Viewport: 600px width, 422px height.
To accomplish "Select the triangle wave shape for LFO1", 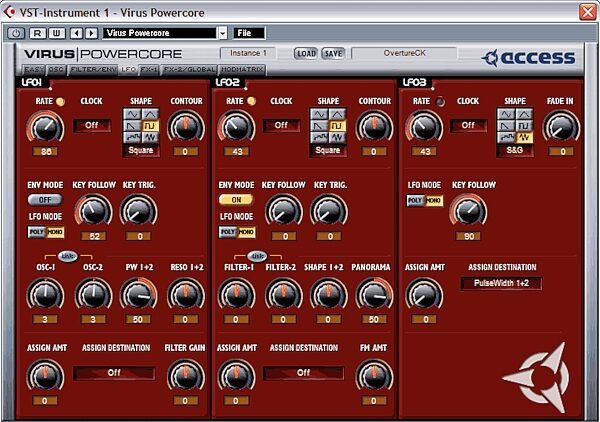I will (x=150, y=114).
